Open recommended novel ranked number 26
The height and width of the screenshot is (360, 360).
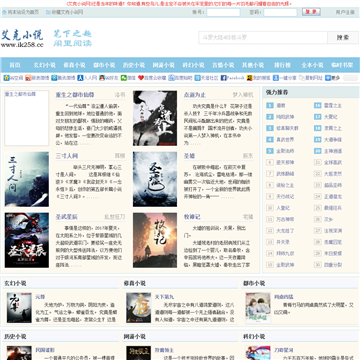click(x=329, y=219)
